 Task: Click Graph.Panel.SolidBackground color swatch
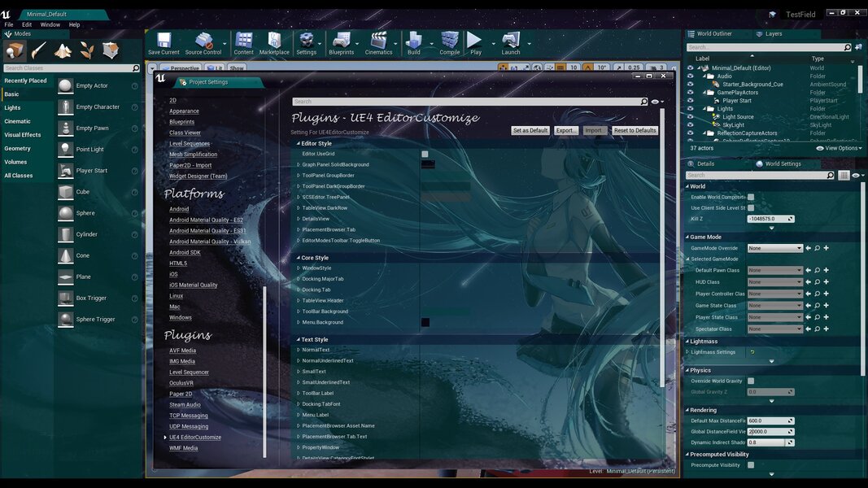428,164
